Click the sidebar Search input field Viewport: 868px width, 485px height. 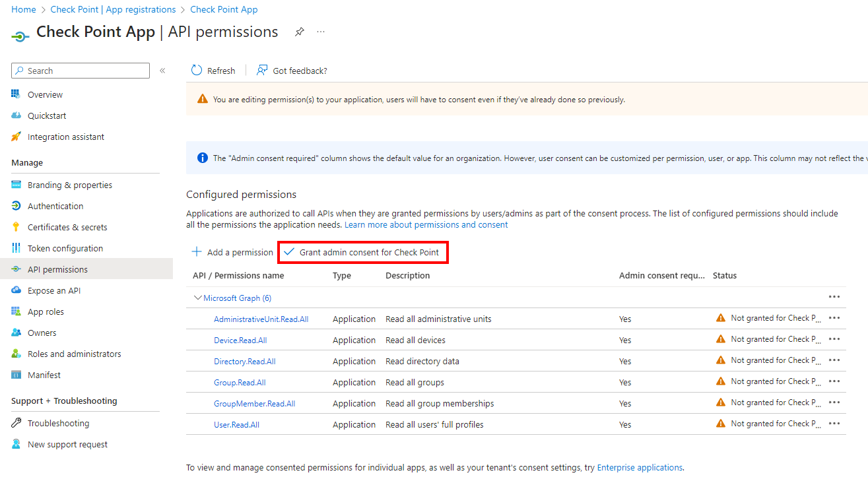click(x=86, y=71)
